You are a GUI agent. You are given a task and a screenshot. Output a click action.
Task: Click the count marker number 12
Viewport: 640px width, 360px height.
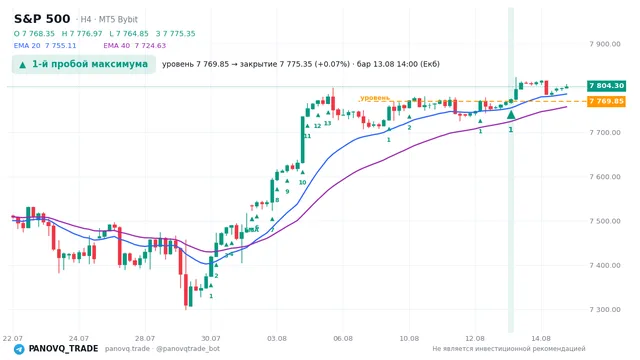(x=317, y=126)
